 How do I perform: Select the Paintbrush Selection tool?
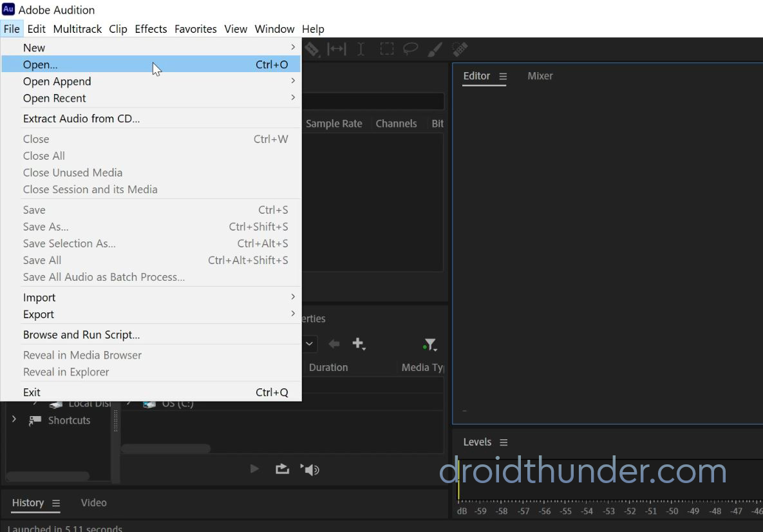pyautogui.click(x=435, y=50)
